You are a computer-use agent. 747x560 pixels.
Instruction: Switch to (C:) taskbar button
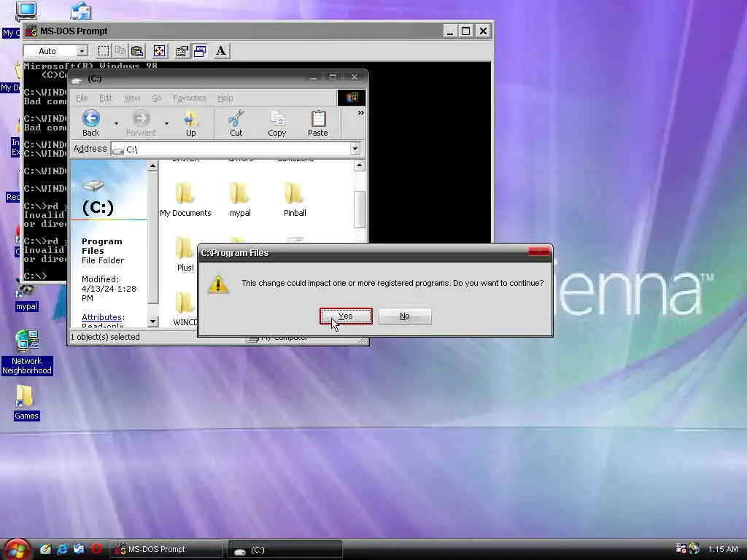pyautogui.click(x=285, y=550)
